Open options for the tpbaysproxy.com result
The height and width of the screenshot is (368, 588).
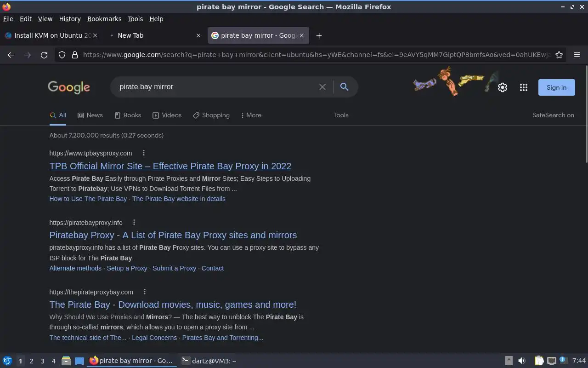click(144, 153)
